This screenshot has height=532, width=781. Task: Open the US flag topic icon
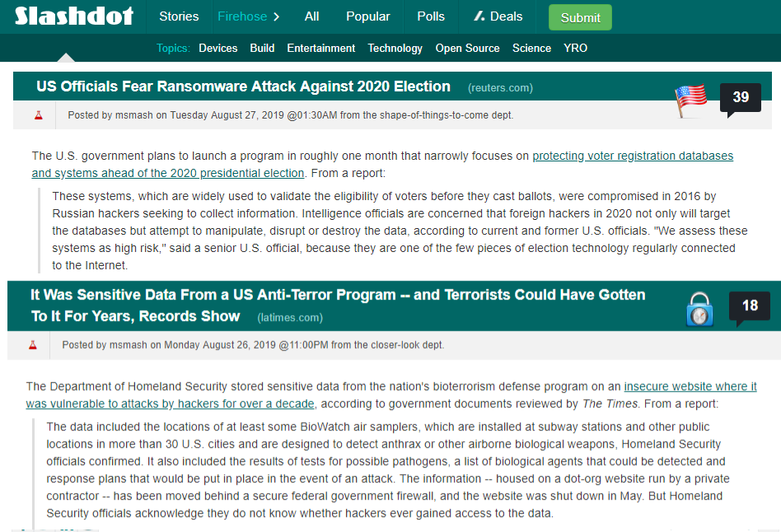point(691,100)
